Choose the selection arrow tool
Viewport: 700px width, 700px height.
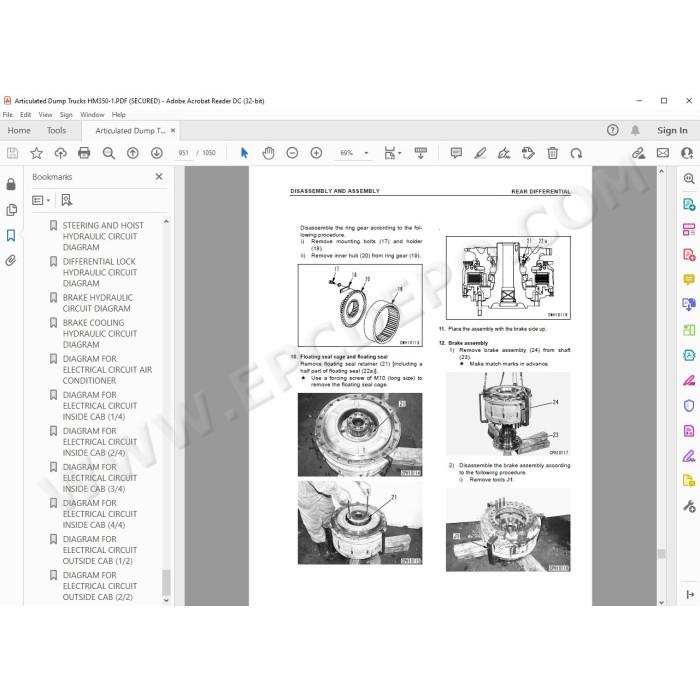point(244,153)
